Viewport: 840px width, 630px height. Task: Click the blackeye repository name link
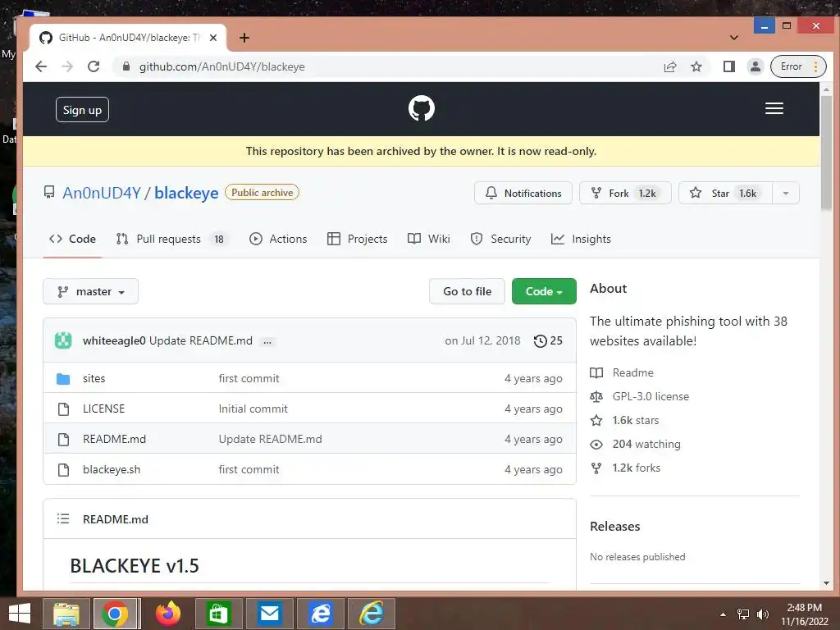186,193
